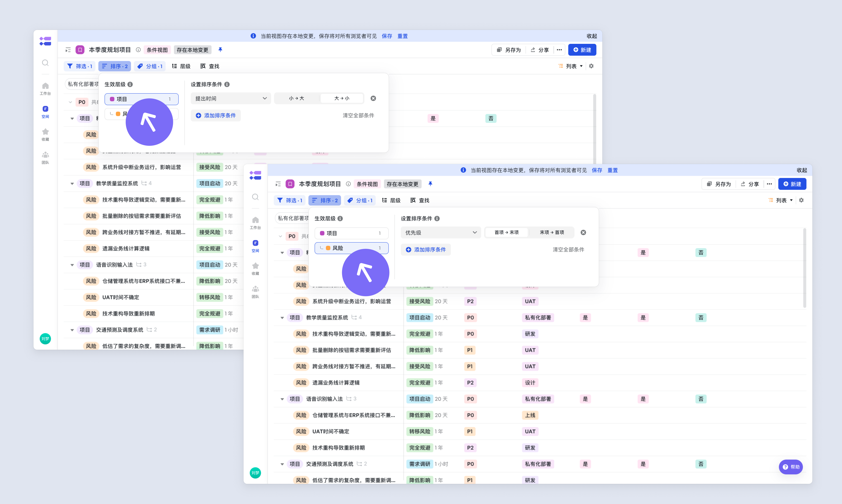Screen dimensions: 842x504
Task: Open the 提出时间 sort field dropdown
Action: (x=231, y=98)
